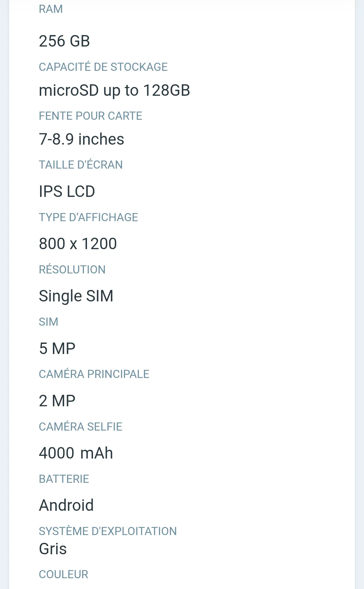Tap the TYPE D'AFFICHAGE label

88,217
